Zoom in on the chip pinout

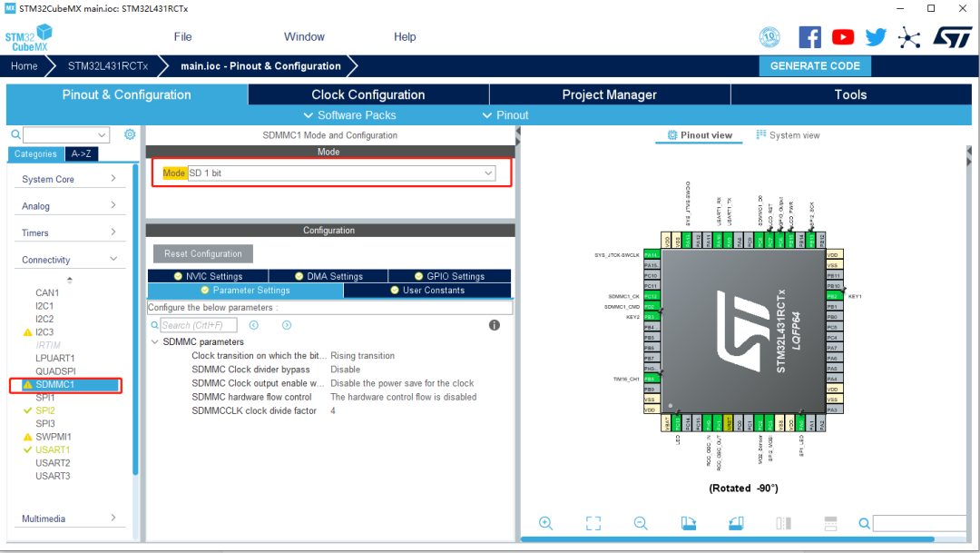click(545, 523)
